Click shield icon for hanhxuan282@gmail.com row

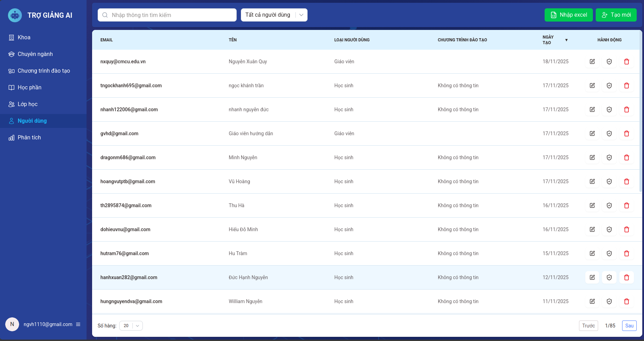[609, 277]
